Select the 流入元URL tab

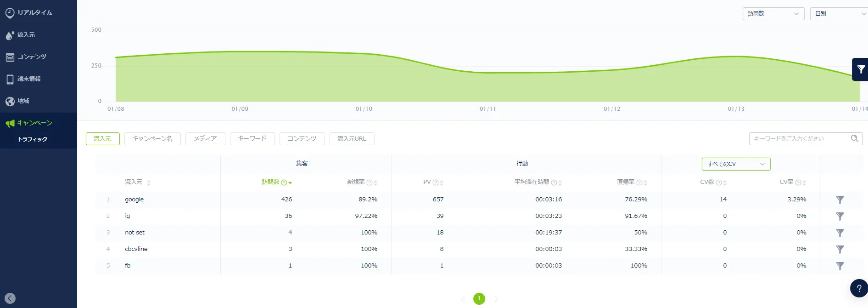pyautogui.click(x=352, y=139)
